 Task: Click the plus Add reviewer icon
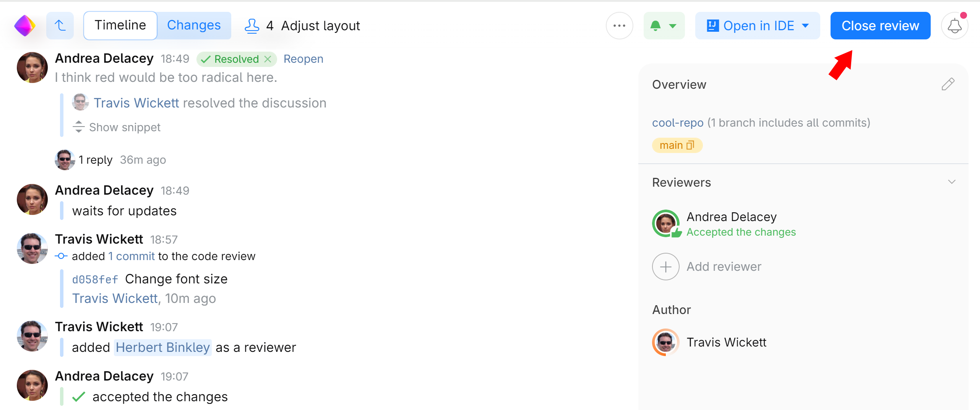tap(666, 267)
